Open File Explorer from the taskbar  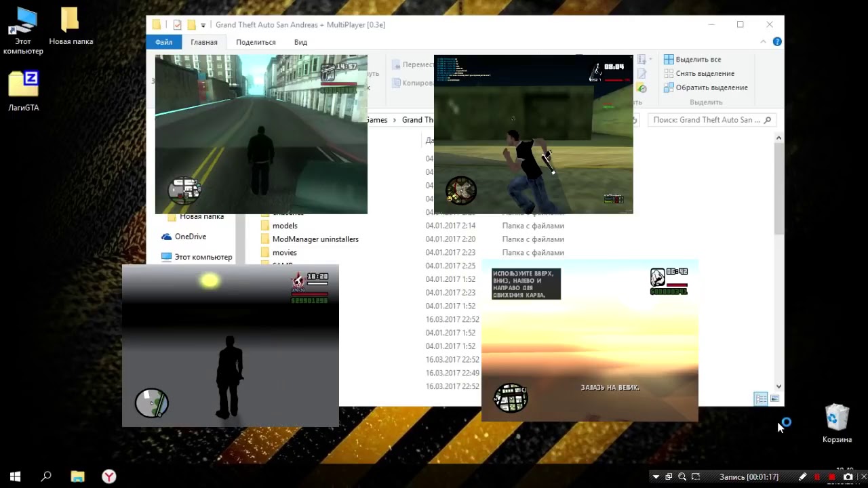(77, 476)
